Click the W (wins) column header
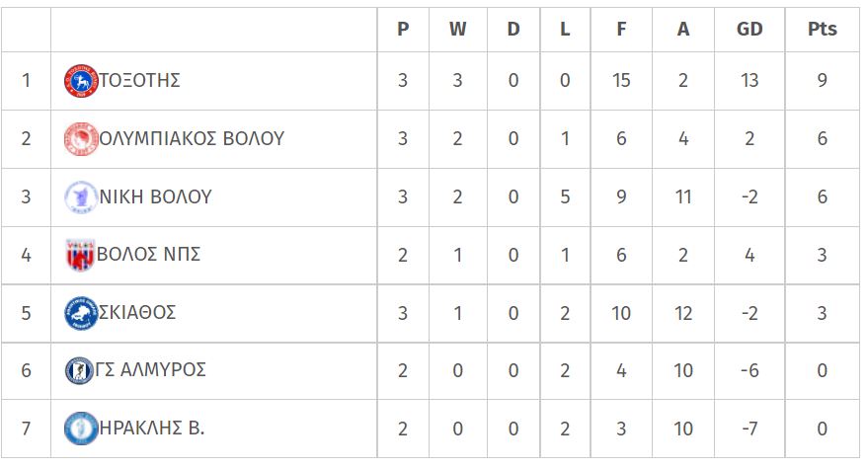868x469 pixels. (x=457, y=29)
